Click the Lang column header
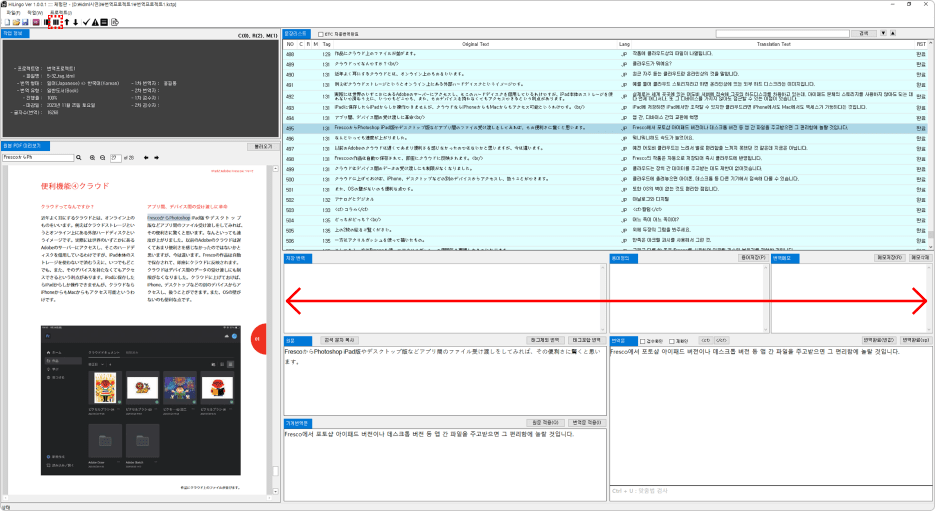Screen dimensions: 935x511 tap(624, 44)
